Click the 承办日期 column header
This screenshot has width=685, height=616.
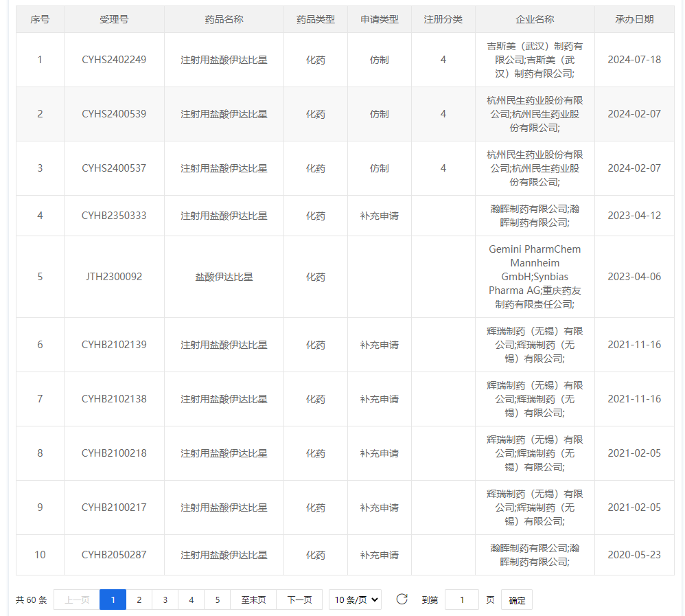pos(634,19)
